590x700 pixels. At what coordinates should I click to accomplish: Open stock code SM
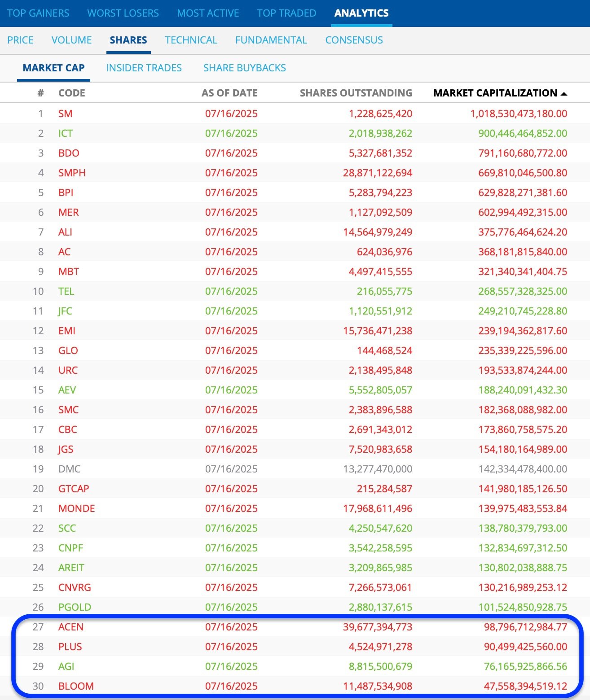pos(65,114)
